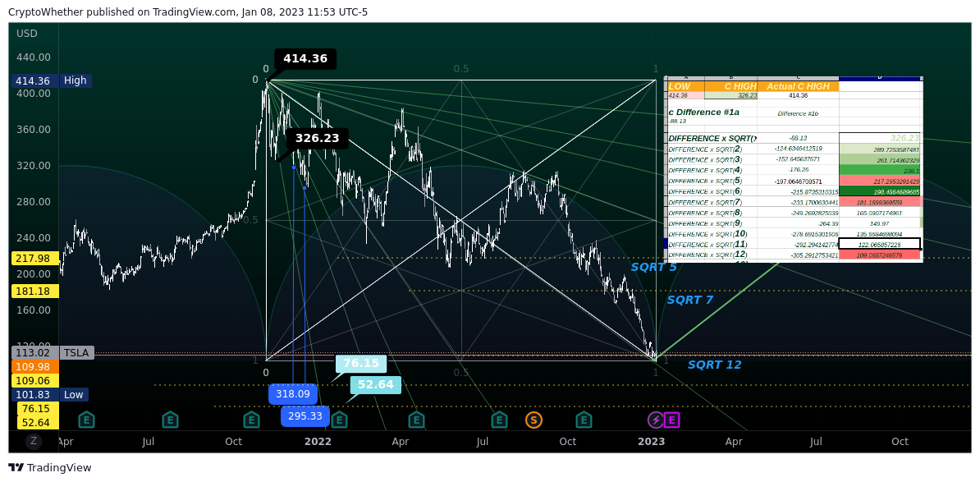Image resolution: width=980 pixels, height=482 pixels.
Task: Open the orange S split marker icon
Action: 534,420
